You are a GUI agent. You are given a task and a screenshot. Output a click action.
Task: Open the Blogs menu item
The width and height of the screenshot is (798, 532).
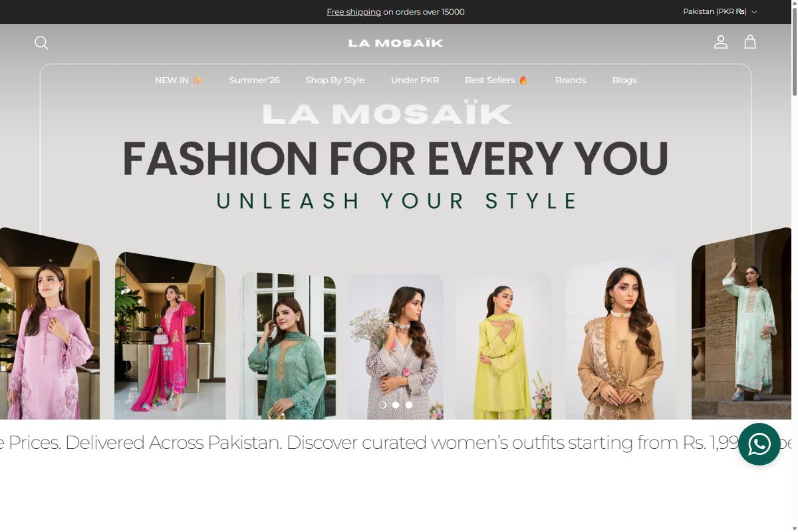coord(624,80)
